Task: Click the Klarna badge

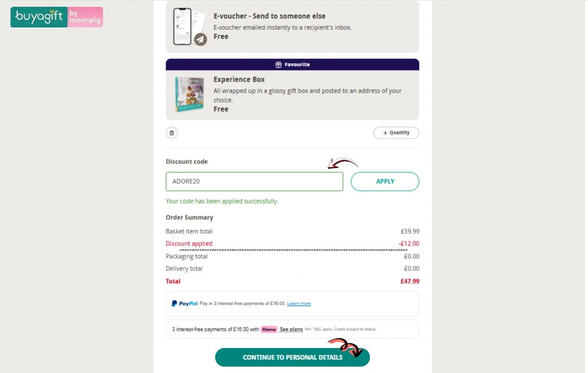Action: (269, 329)
